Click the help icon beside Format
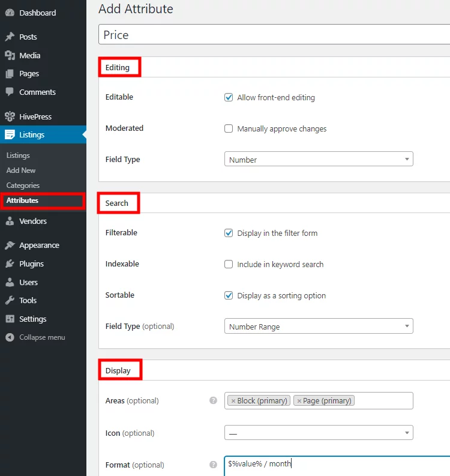Viewport: 450px width, 476px height. pyautogui.click(x=214, y=465)
